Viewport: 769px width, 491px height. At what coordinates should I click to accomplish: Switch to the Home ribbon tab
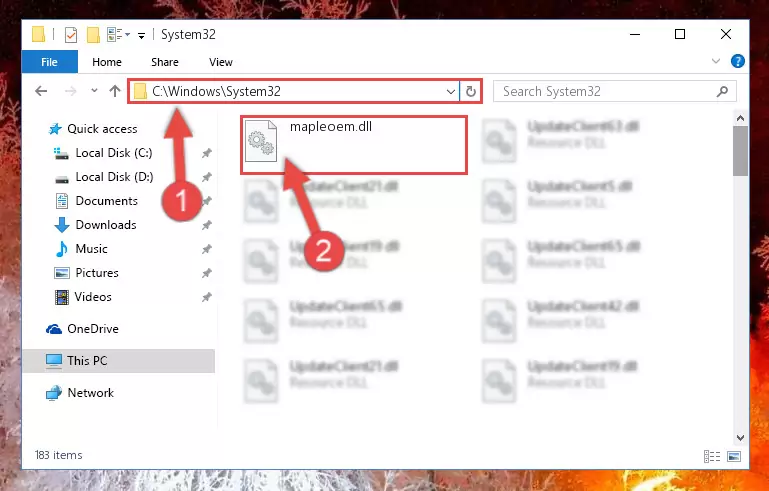point(106,62)
